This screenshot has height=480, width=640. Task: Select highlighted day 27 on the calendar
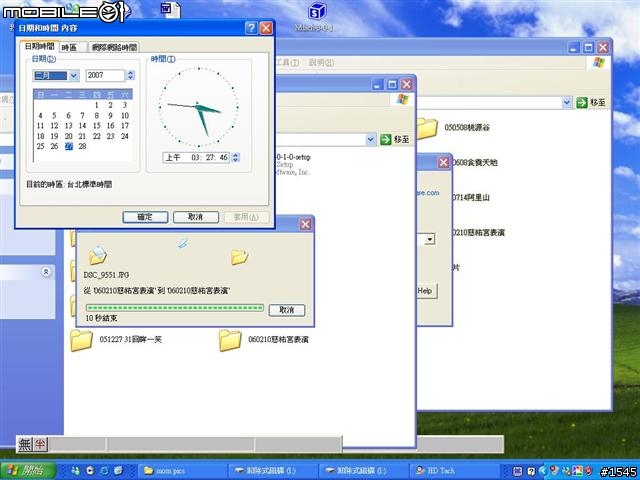click(x=69, y=146)
